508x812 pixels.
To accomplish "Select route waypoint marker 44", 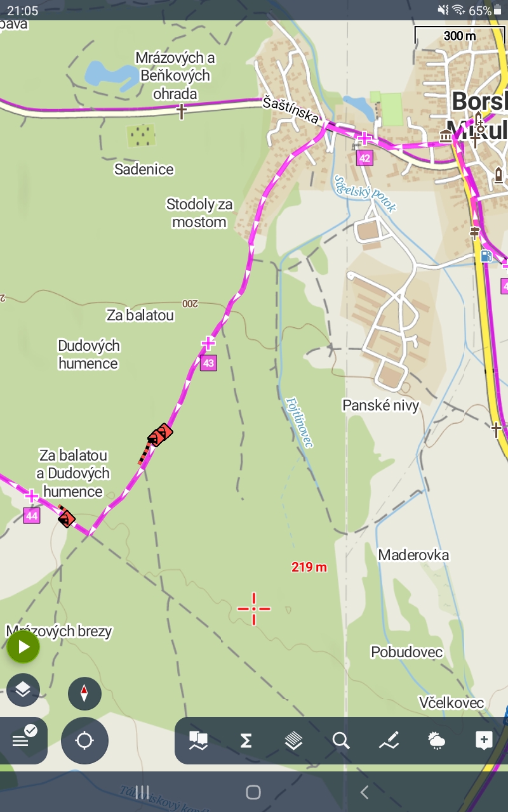I will coord(32,516).
